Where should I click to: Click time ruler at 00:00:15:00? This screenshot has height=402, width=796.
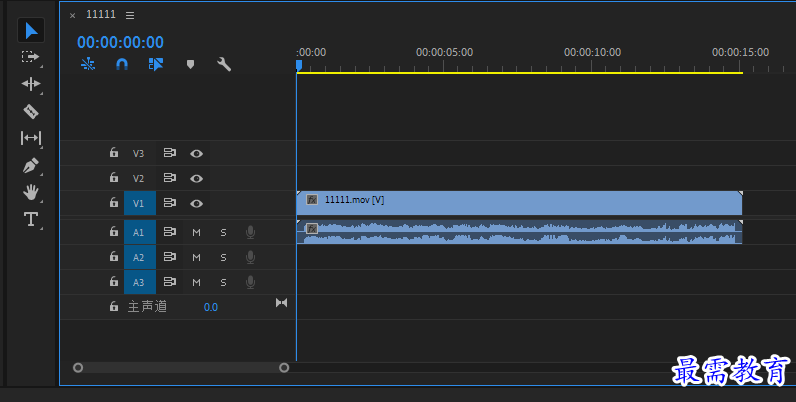(740, 52)
